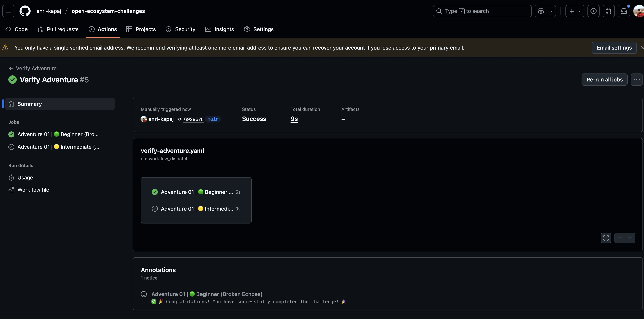Toggle fullscreen workflow graph view
This screenshot has height=319, width=644.
606,238
